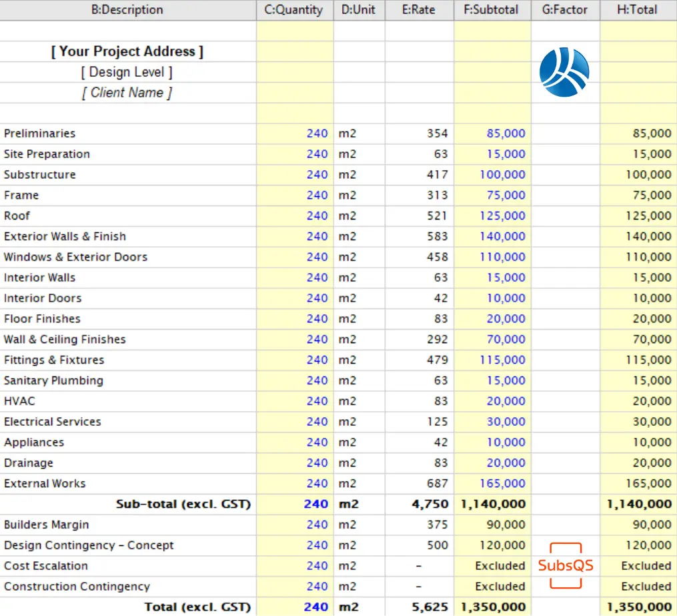Click the orange SubsQS logo
677x616 pixels.
(564, 566)
